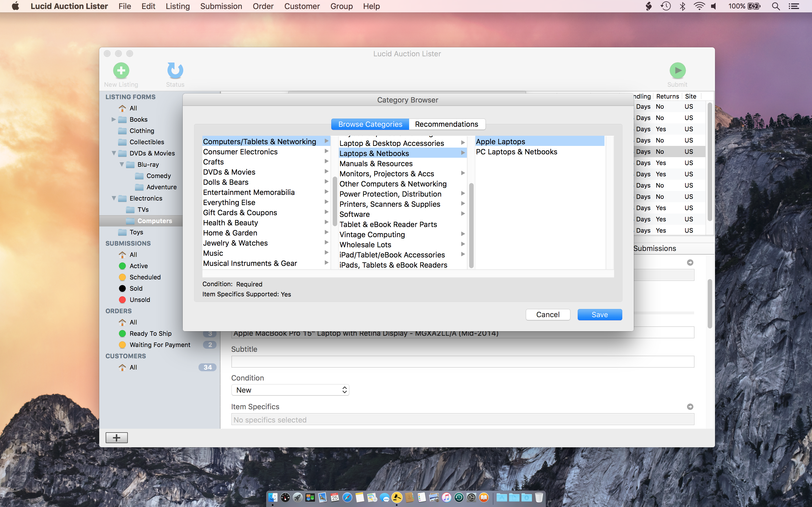Image resolution: width=812 pixels, height=507 pixels.
Task: Open the Spotlight search icon in menu bar
Action: (x=775, y=6)
